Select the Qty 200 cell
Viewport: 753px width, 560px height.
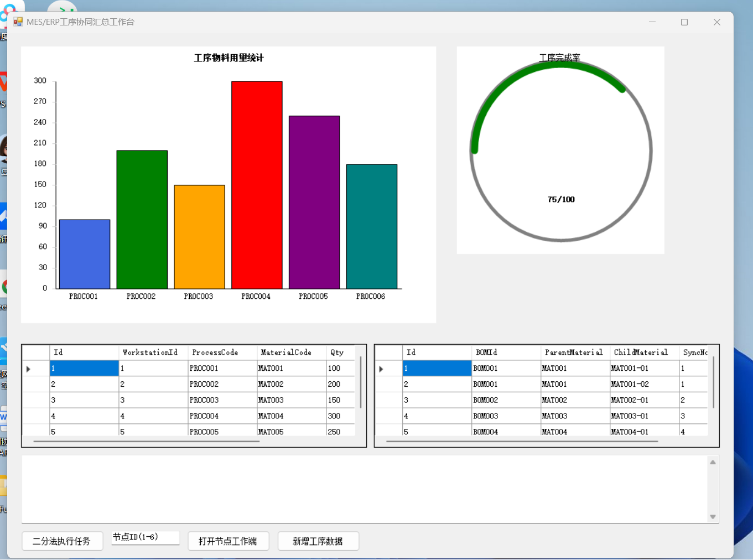click(340, 384)
